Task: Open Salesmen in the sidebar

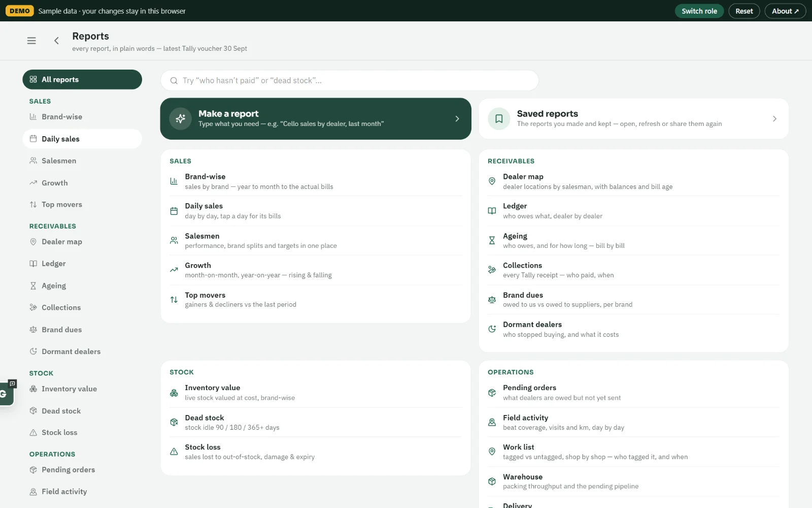Action: (82, 161)
